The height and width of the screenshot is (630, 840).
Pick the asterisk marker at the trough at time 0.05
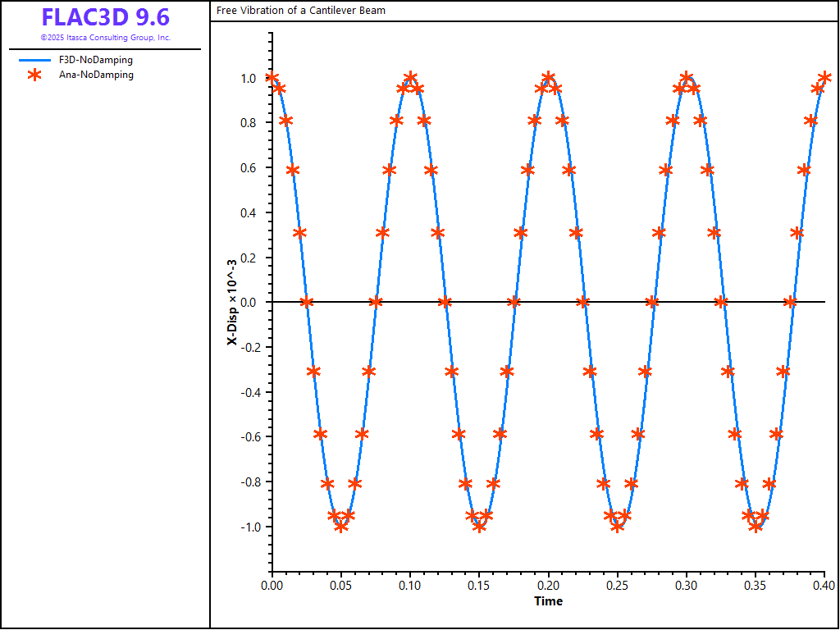[341, 526]
